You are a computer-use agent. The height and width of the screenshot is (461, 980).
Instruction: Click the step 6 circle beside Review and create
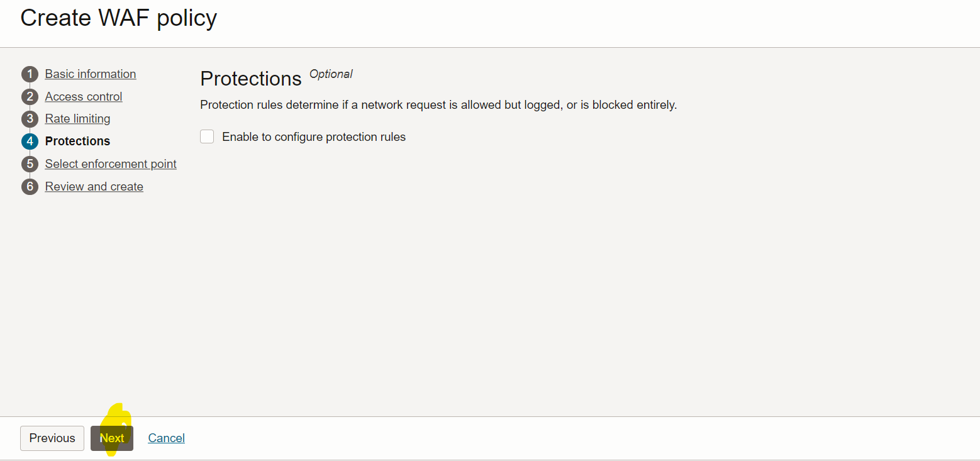30,186
